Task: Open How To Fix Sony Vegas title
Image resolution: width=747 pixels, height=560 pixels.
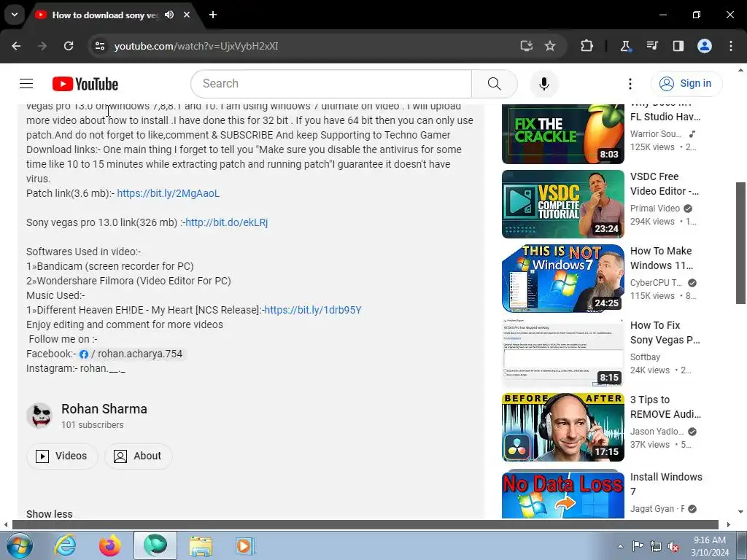Action: tap(665, 332)
